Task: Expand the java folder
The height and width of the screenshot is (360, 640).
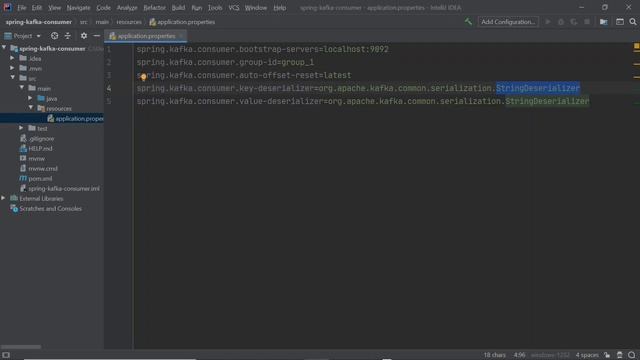Action: click(31, 98)
